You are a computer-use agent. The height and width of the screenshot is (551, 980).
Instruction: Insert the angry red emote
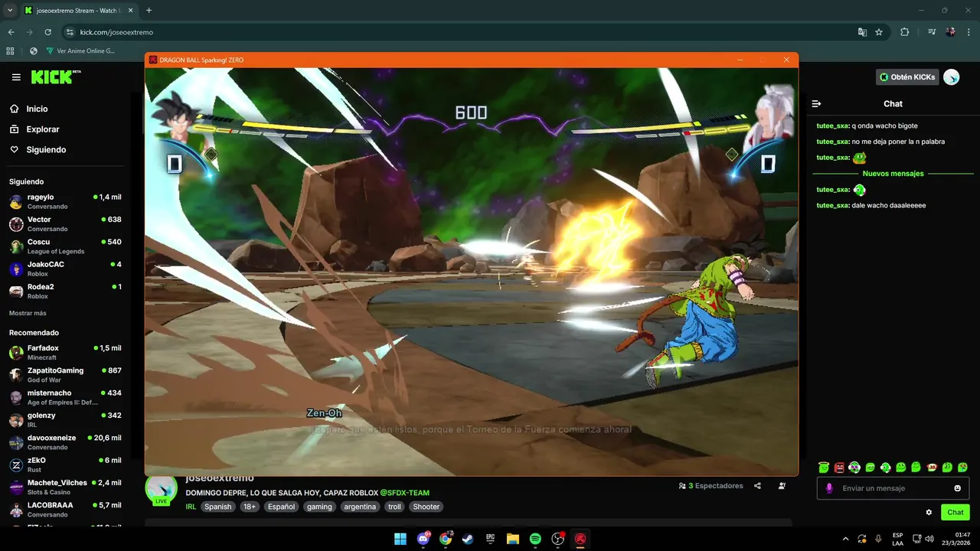839,467
